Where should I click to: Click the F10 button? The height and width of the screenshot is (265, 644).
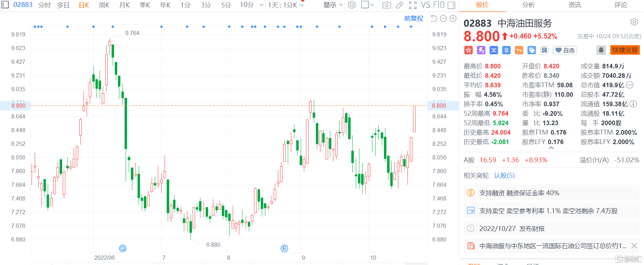point(439,5)
